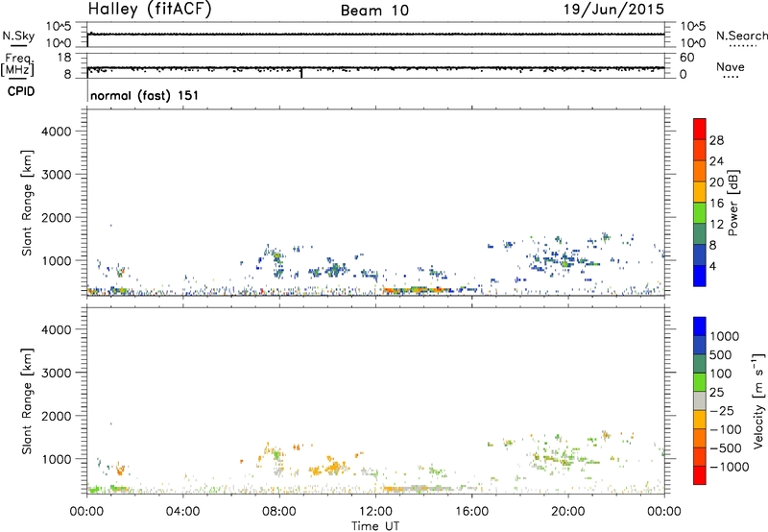This screenshot has height=532, width=768.
Task: Click the 'CPID' label
Action: [x=21, y=91]
